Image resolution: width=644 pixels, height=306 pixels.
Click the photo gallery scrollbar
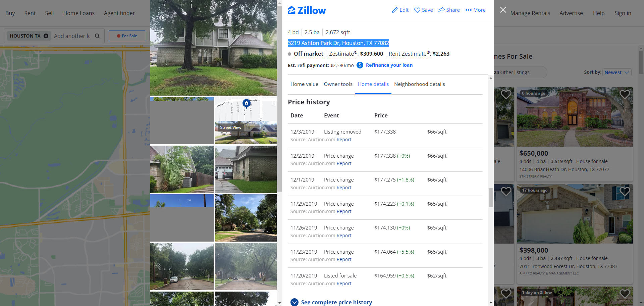tap(279, 98)
